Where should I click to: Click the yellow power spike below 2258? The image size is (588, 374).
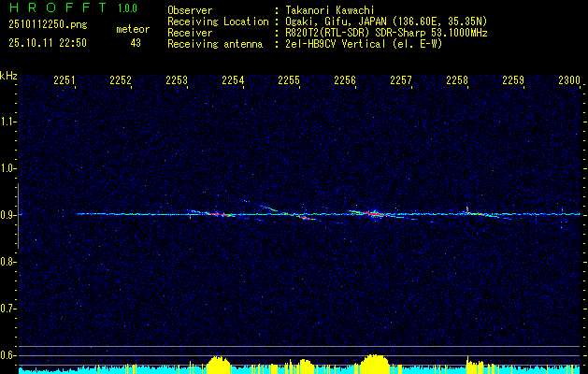[467, 366]
